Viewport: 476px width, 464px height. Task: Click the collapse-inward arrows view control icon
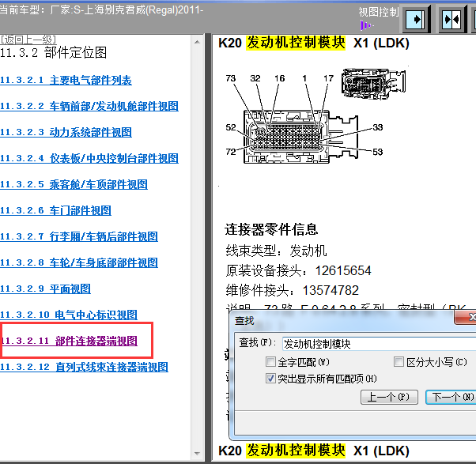click(452, 20)
